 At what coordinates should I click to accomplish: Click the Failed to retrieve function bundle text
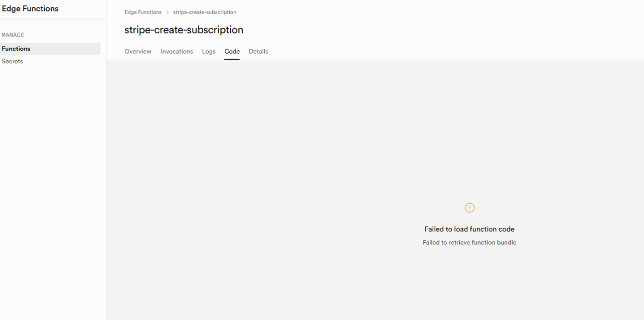[x=469, y=242]
